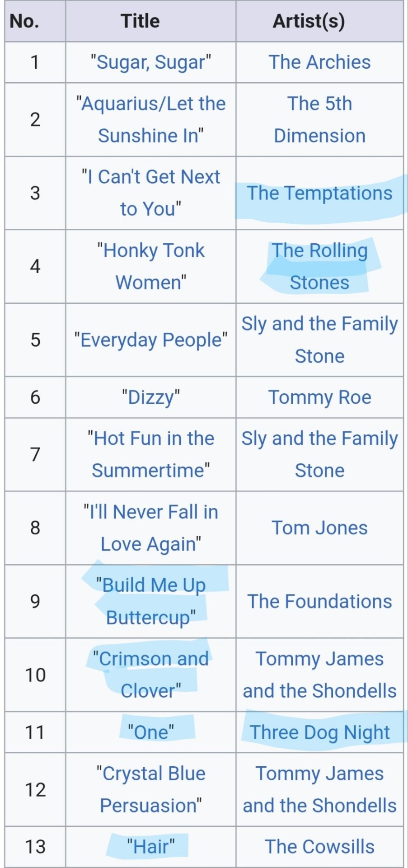The height and width of the screenshot is (868, 408).
Task: Open "Hot Fun in the Summertime" link
Action: click(151, 454)
